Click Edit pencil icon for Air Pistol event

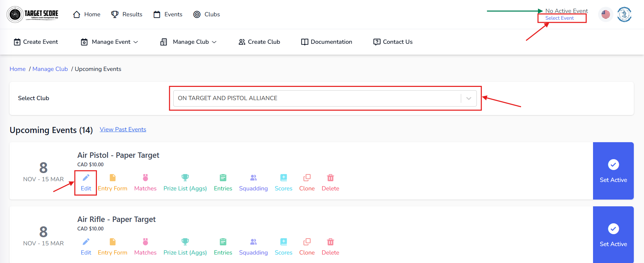click(86, 178)
